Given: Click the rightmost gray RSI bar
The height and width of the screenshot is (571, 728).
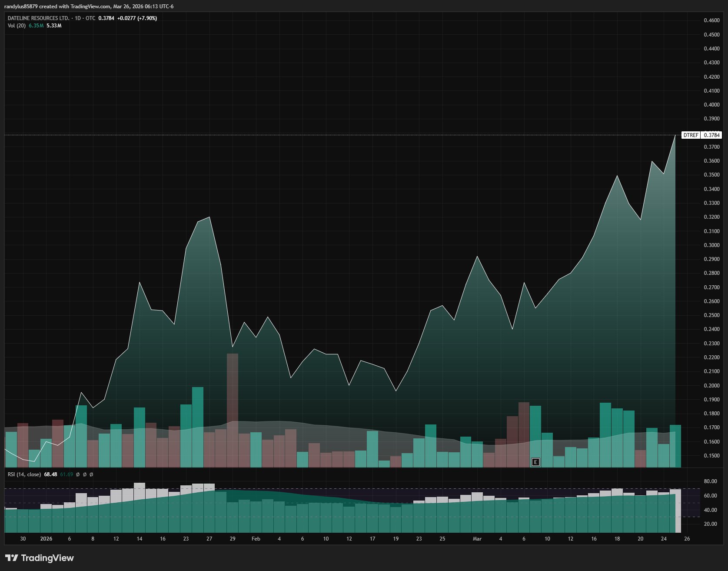Looking at the screenshot, I should click(x=678, y=511).
